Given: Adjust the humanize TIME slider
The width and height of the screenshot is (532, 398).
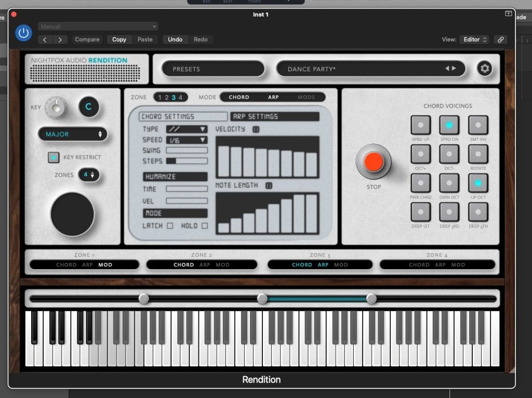Looking at the screenshot, I should tap(187, 189).
